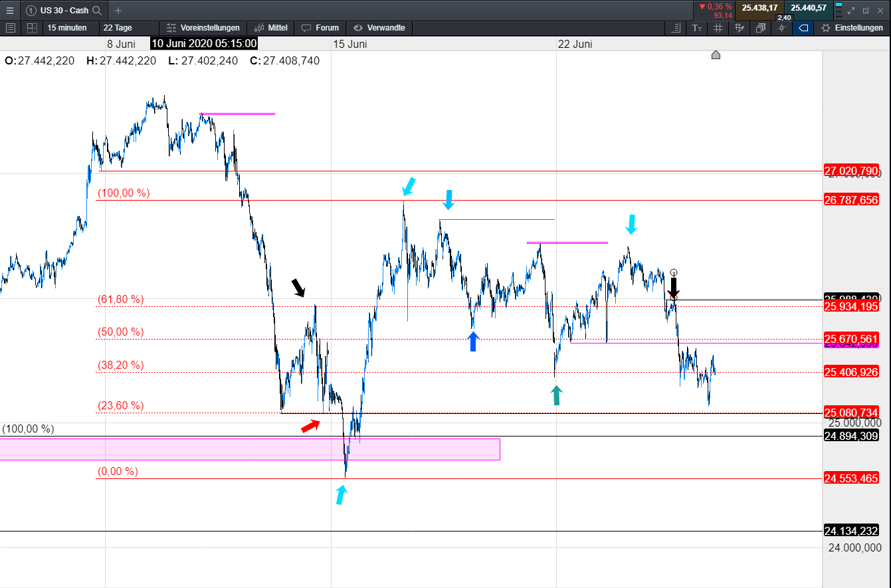Open the grid pencil drawing tool
Screen dimensions: 891x588
click(740, 28)
